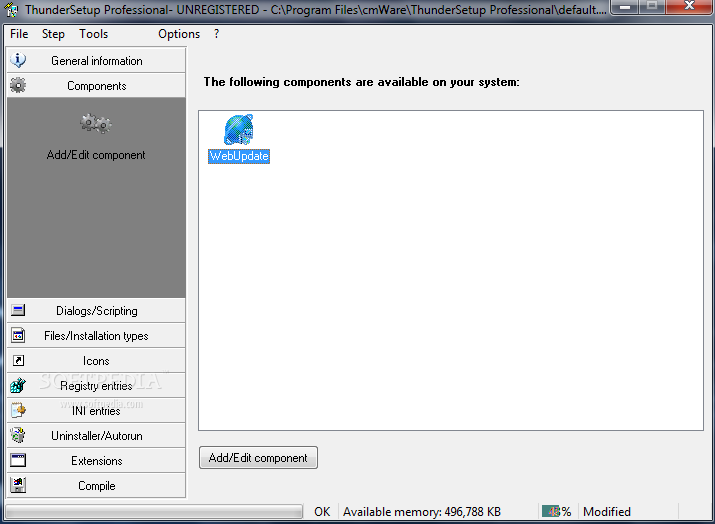Image resolution: width=715 pixels, height=524 pixels.
Task: Click the Dialogs/Scripting window icon
Action: tap(18, 311)
